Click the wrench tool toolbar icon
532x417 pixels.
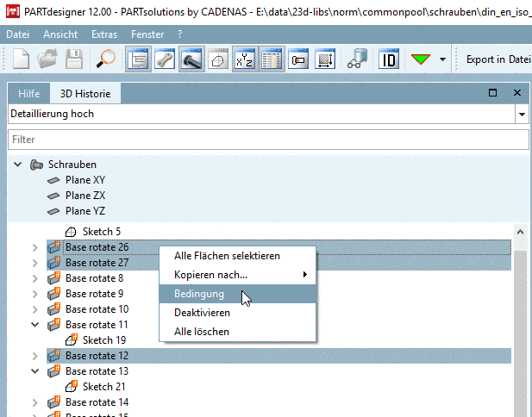pyautogui.click(x=165, y=59)
